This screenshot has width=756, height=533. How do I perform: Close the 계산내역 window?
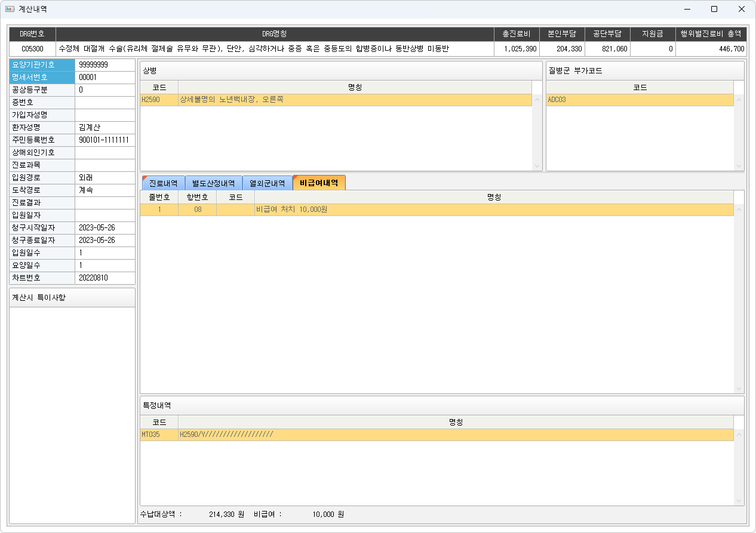pos(741,9)
